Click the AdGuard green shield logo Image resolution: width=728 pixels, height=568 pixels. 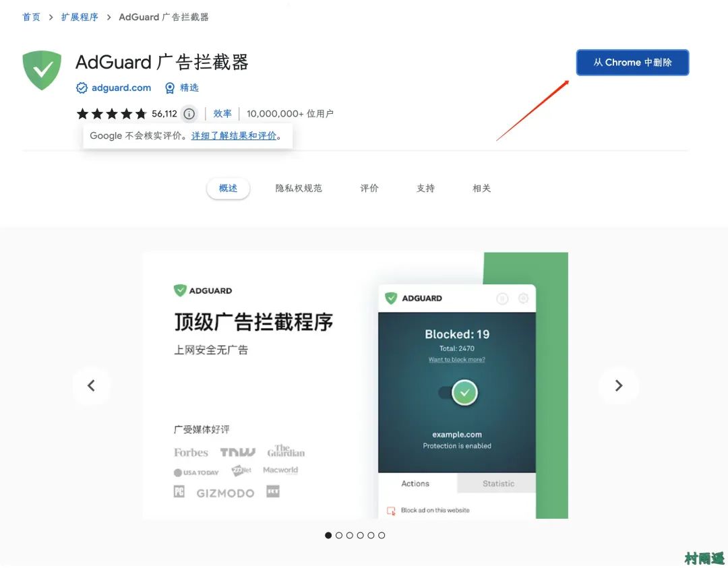pos(42,69)
